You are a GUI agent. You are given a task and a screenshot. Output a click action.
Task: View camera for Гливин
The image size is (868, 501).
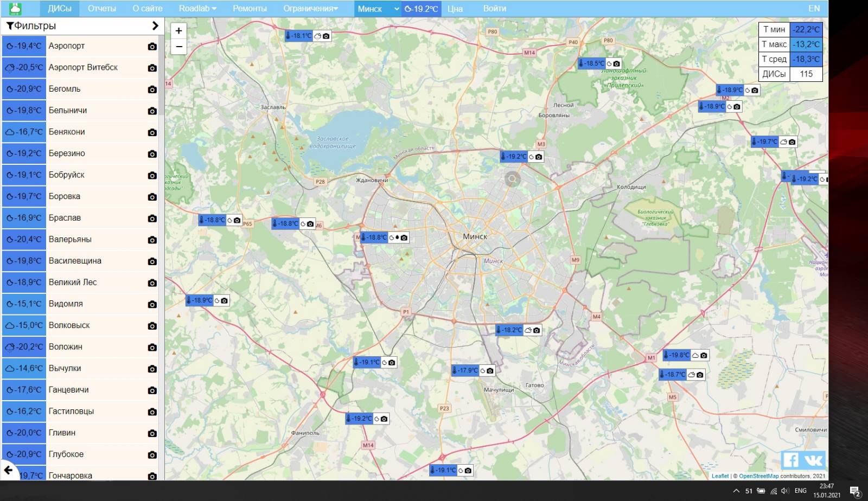[152, 434]
